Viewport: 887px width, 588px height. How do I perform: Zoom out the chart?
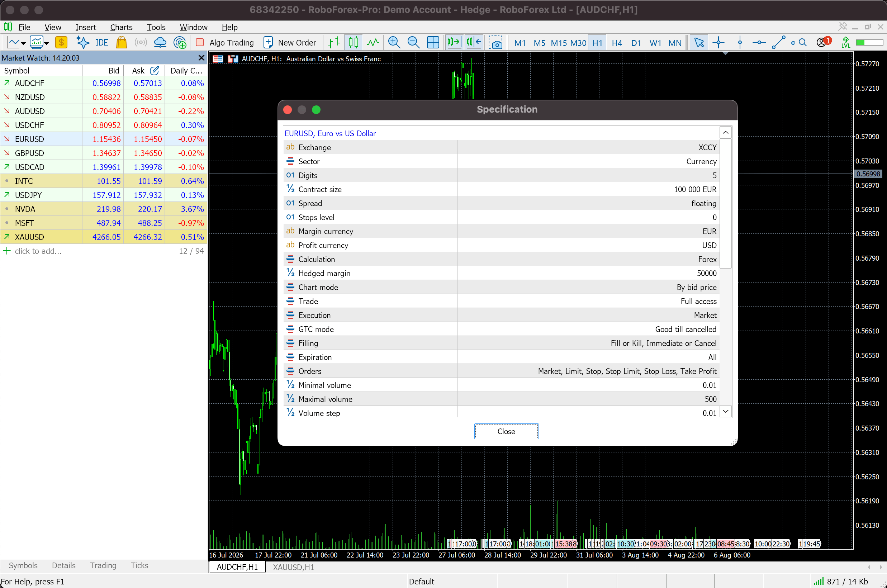(413, 42)
